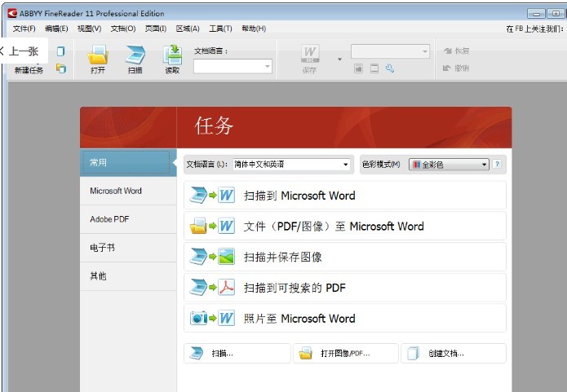Open the Area (区域) menu
This screenshot has width=567, height=392.
(188, 29)
